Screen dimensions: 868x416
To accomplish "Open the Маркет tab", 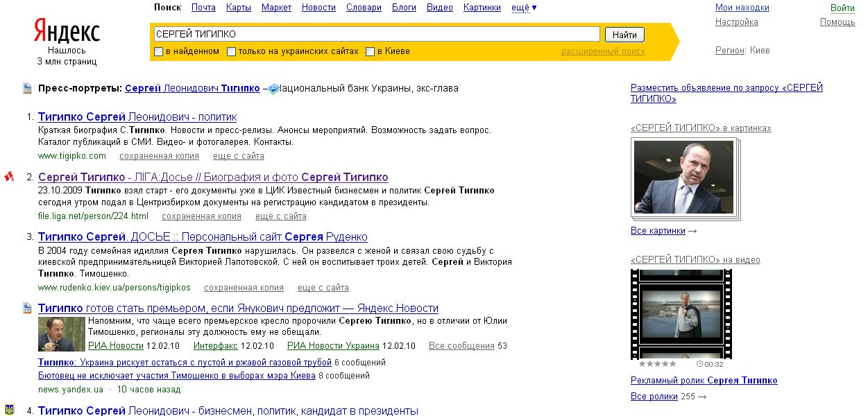I will [276, 8].
